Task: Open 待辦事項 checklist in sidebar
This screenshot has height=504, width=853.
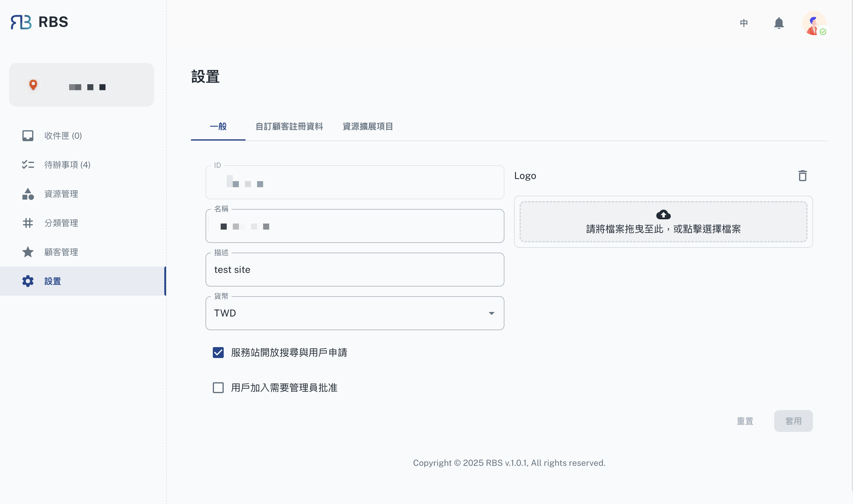Action: point(67,165)
